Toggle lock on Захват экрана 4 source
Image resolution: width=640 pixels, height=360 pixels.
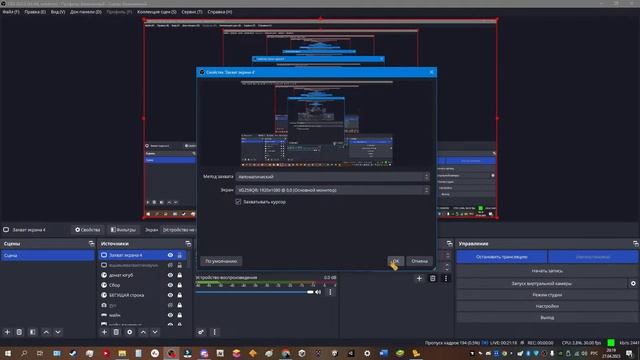click(x=180, y=255)
